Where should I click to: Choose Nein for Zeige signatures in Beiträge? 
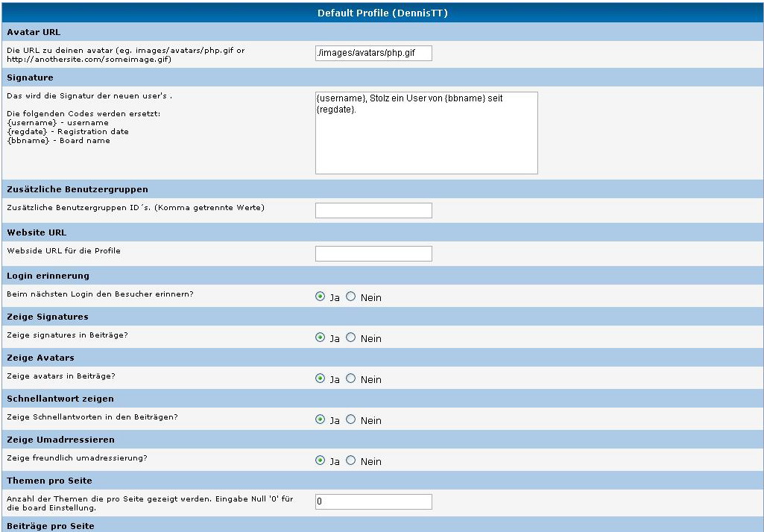click(x=351, y=337)
